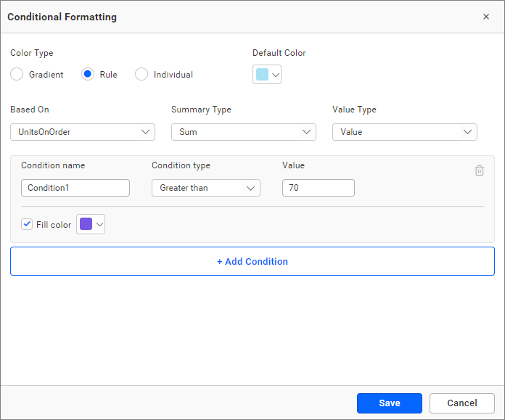This screenshot has width=505, height=420.
Task: Click the purple Fill color swatch
Action: click(86, 225)
